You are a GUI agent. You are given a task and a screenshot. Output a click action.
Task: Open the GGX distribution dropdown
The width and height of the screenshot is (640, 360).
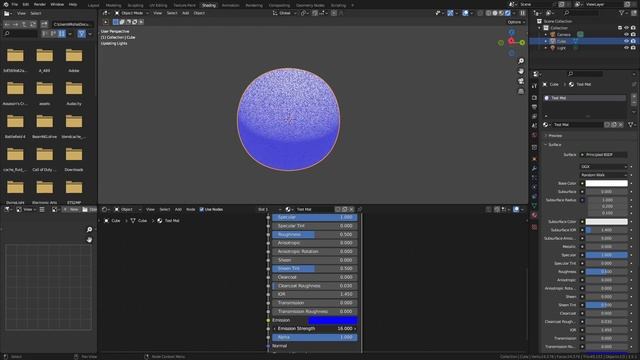coord(604,167)
